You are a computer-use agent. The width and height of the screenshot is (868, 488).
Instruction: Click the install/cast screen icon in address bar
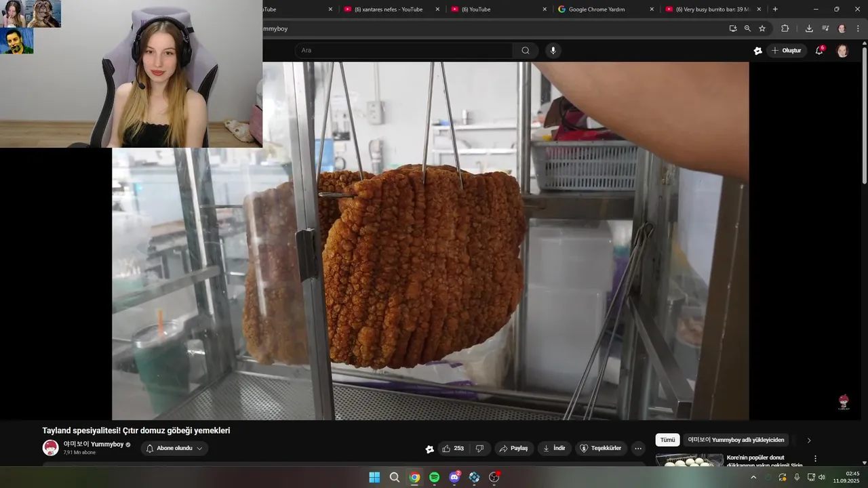[x=733, y=28]
